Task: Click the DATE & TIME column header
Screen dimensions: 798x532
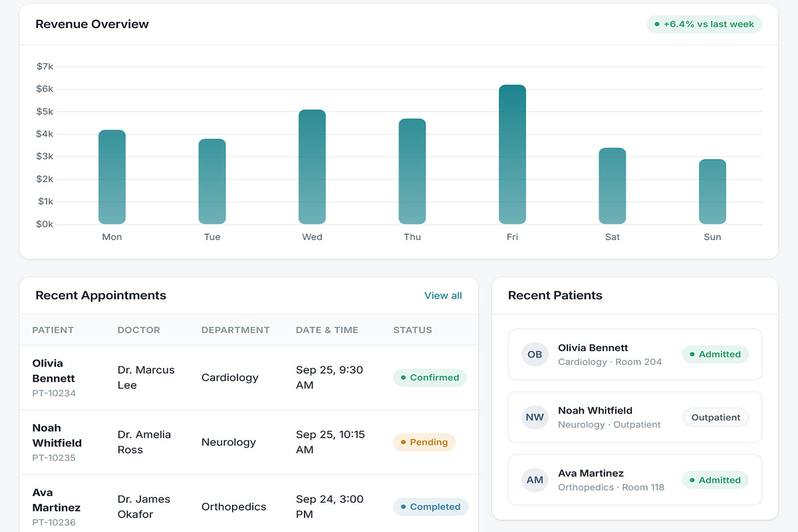Action: (x=327, y=330)
